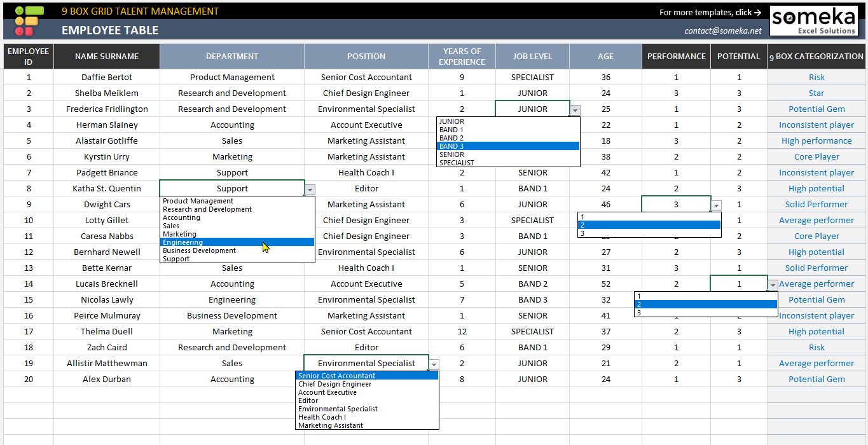This screenshot has width=868, height=445.
Task: Click the Star categorization cell for Shelba Meiklem
Action: (816, 93)
